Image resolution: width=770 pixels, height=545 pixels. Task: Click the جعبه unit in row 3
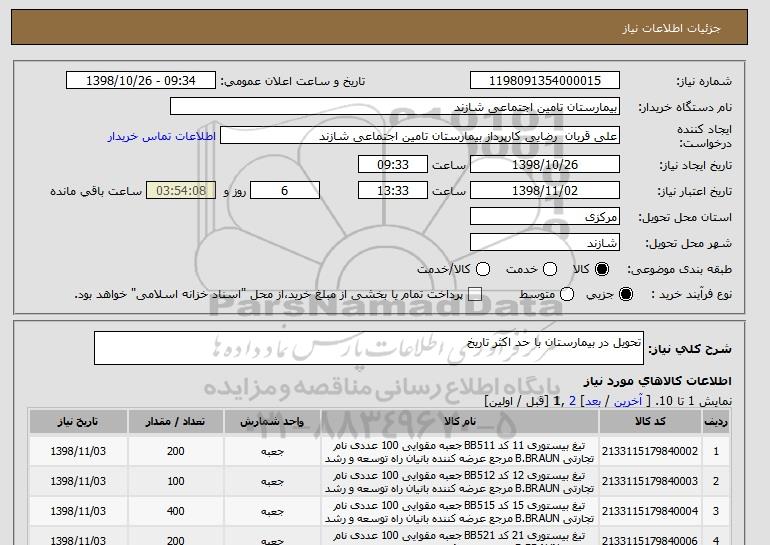272,512
